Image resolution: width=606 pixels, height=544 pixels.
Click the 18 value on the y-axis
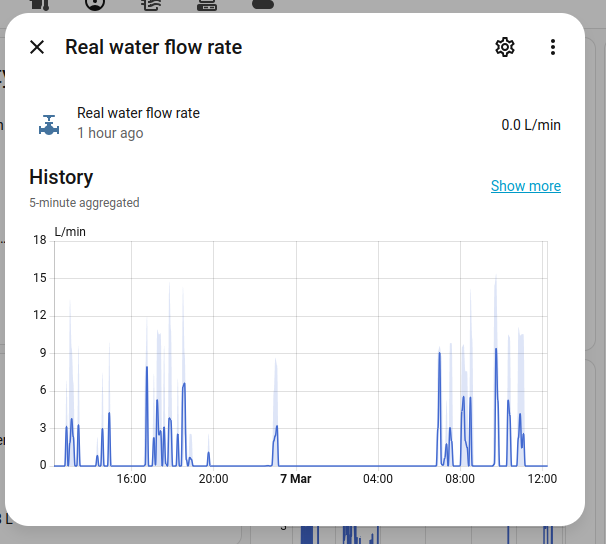point(40,240)
